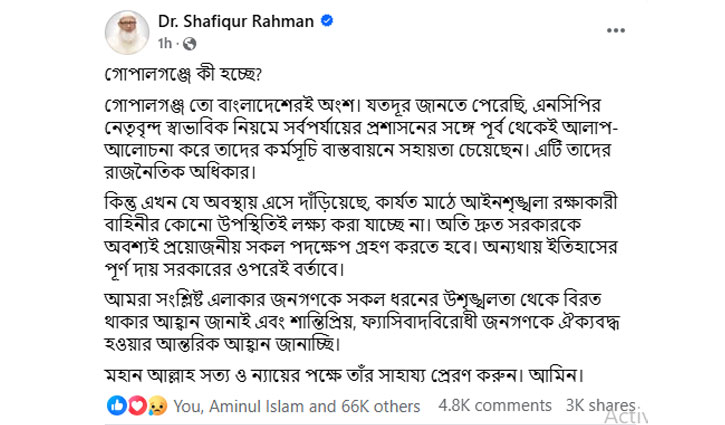Click the blue Like reaction icon
The height and width of the screenshot is (425, 725).
pyautogui.click(x=115, y=405)
